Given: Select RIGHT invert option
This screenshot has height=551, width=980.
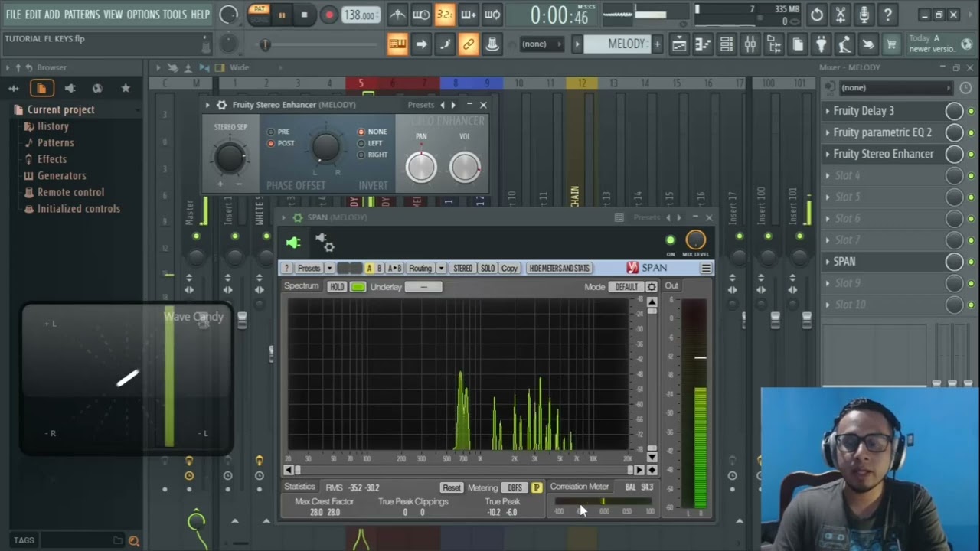Looking at the screenshot, I should 373,155.
